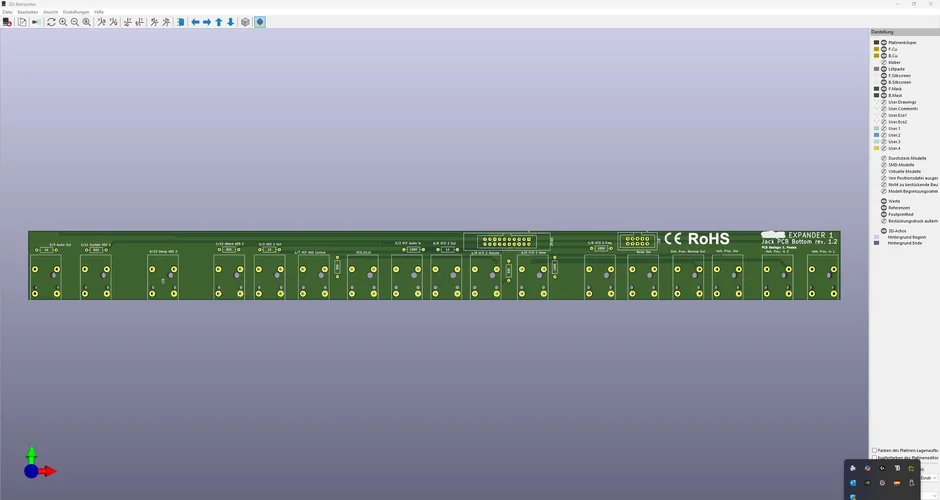Hide the Footprinttext entry
The width and height of the screenshot is (940, 500).
tap(884, 214)
